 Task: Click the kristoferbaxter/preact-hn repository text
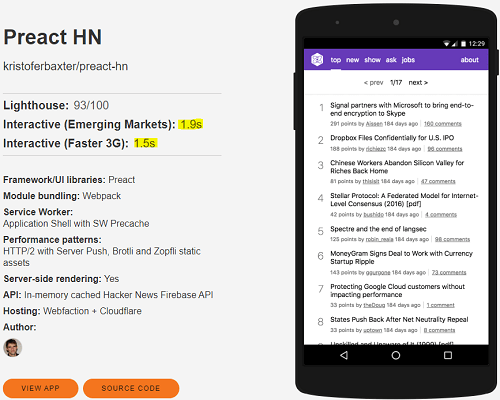tap(66, 66)
